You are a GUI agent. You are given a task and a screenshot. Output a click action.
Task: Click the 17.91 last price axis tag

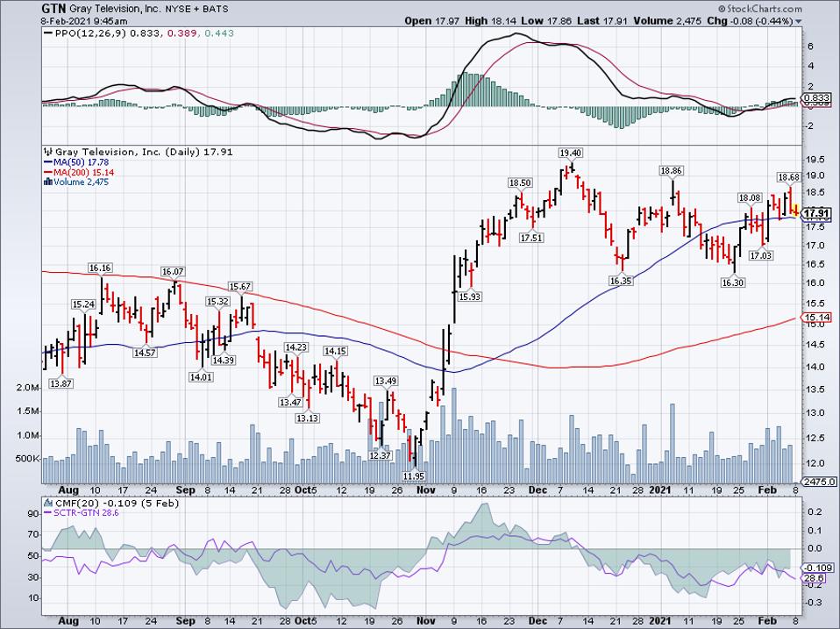(817, 214)
